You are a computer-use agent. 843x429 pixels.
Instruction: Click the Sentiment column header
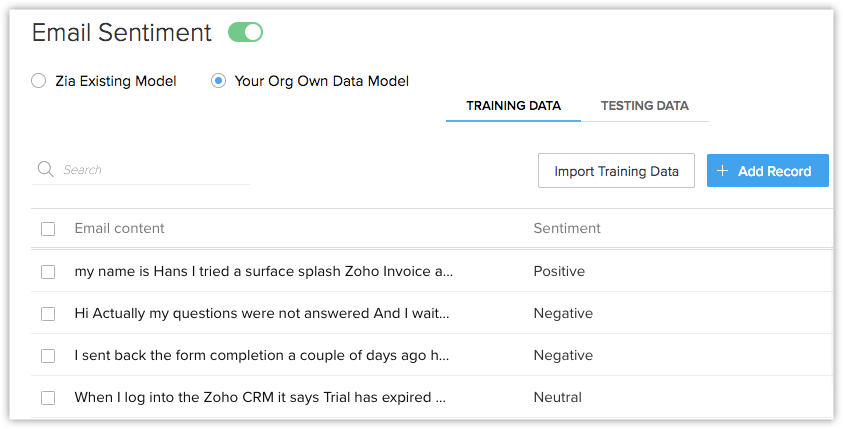[567, 228]
